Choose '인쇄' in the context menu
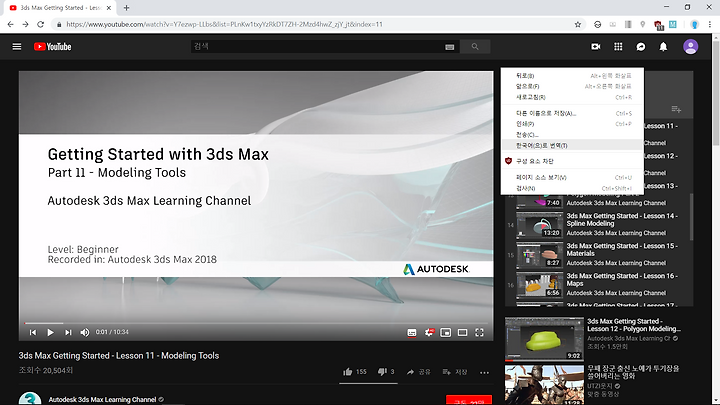Image resolution: width=720 pixels, height=405 pixels. click(x=572, y=124)
